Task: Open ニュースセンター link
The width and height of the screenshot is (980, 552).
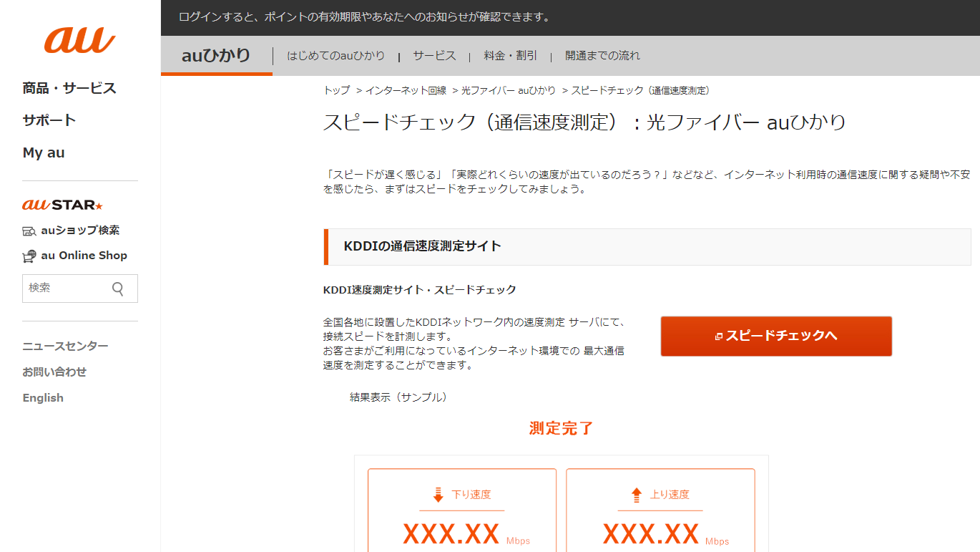Action: pyautogui.click(x=65, y=347)
